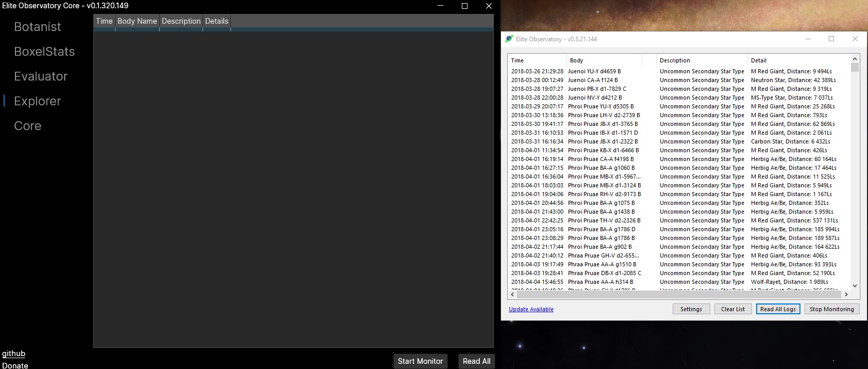Image resolution: width=868 pixels, height=369 pixels.
Task: Minimize the Elite Observatory Core window
Action: pos(440,6)
